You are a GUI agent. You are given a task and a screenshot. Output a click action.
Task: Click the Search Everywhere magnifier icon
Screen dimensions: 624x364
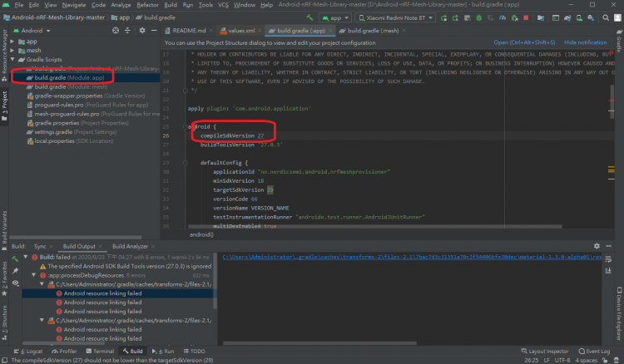pyautogui.click(x=606, y=18)
